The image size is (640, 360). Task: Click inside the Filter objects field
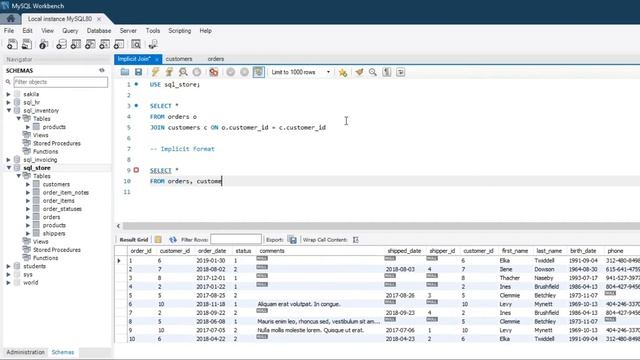pyautogui.click(x=61, y=82)
